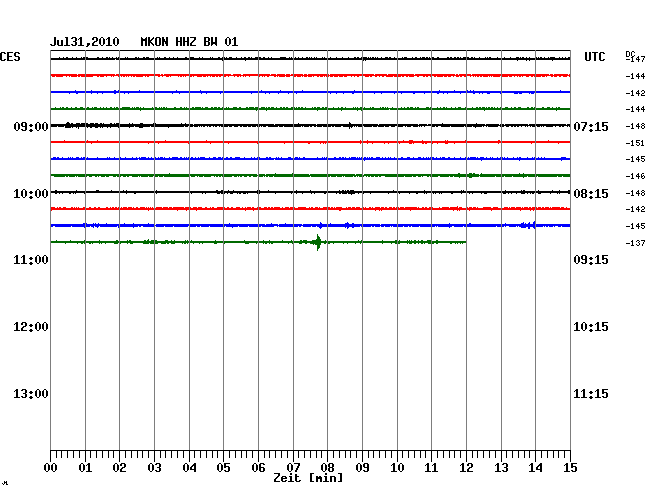Click the 02 minute axis label

click(x=119, y=468)
